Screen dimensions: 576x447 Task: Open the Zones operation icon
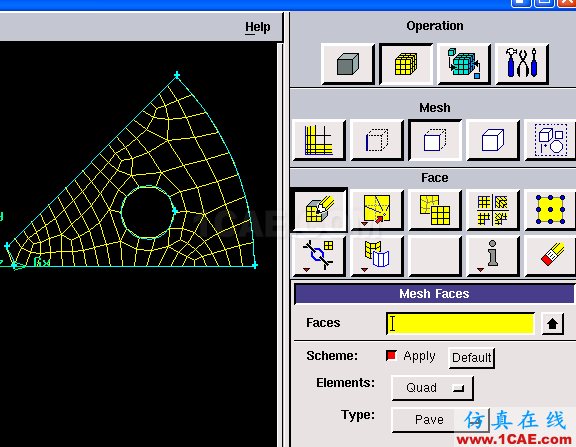click(464, 64)
